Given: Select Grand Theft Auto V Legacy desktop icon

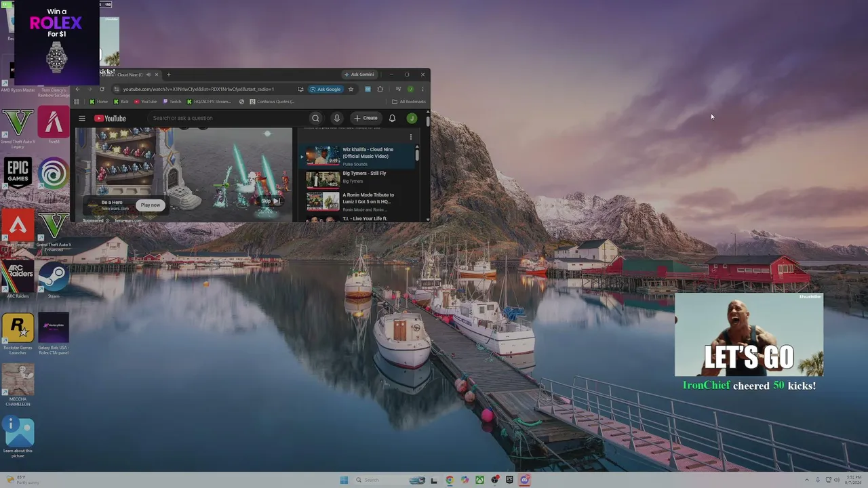Looking at the screenshot, I should pos(18,129).
